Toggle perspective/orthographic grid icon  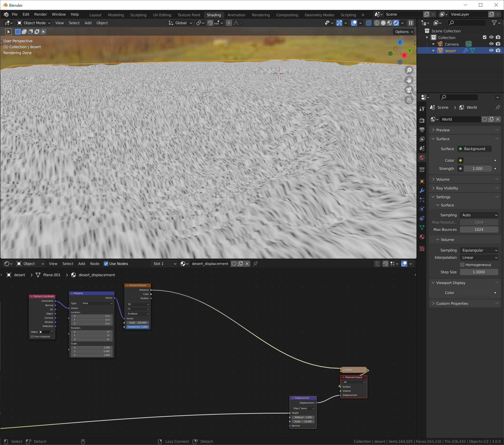click(x=409, y=100)
